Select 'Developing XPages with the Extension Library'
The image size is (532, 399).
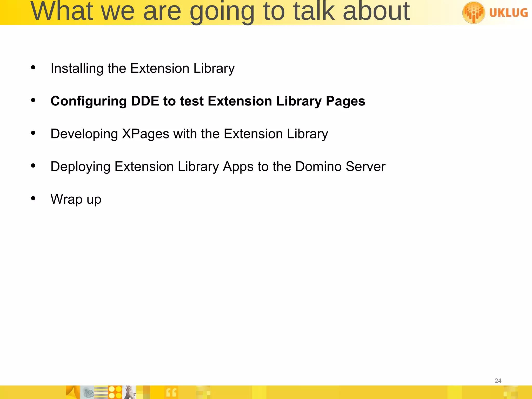coord(189,134)
